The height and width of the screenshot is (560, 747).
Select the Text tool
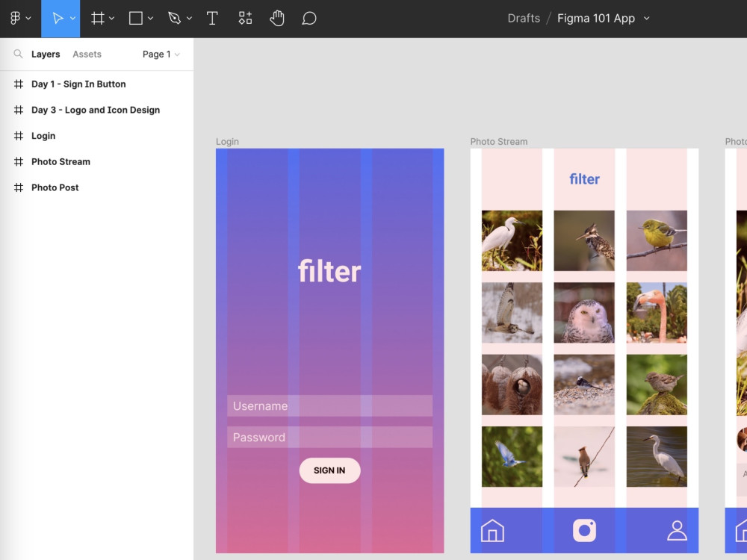(x=212, y=18)
